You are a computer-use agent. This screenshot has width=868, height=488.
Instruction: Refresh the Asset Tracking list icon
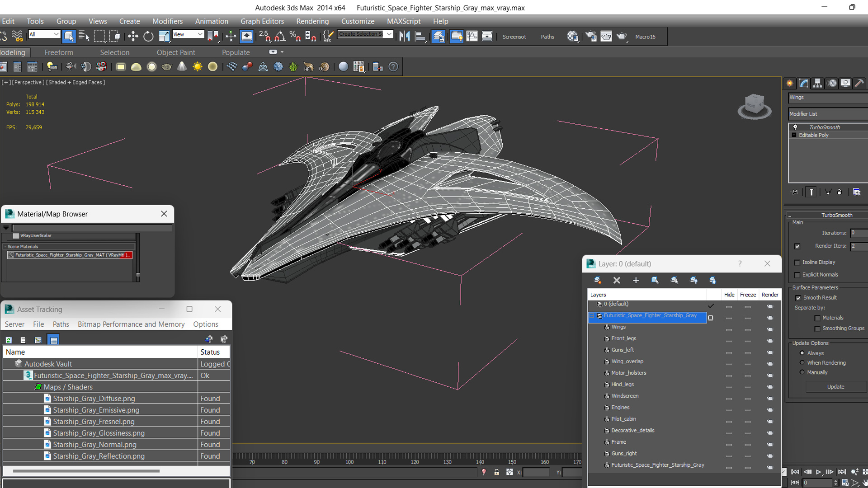9,340
